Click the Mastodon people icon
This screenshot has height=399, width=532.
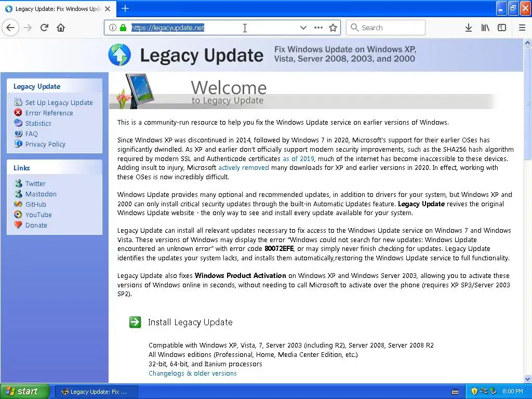18,194
